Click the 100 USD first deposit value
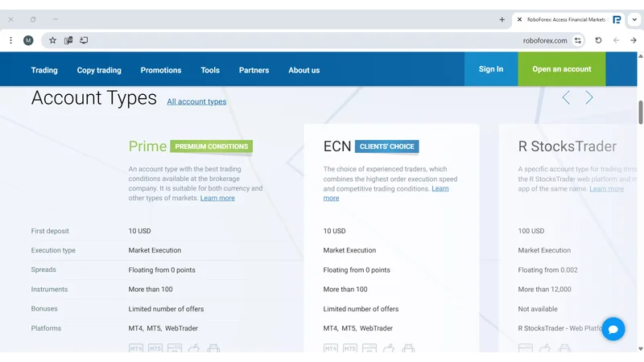644x362 pixels. [x=531, y=231]
